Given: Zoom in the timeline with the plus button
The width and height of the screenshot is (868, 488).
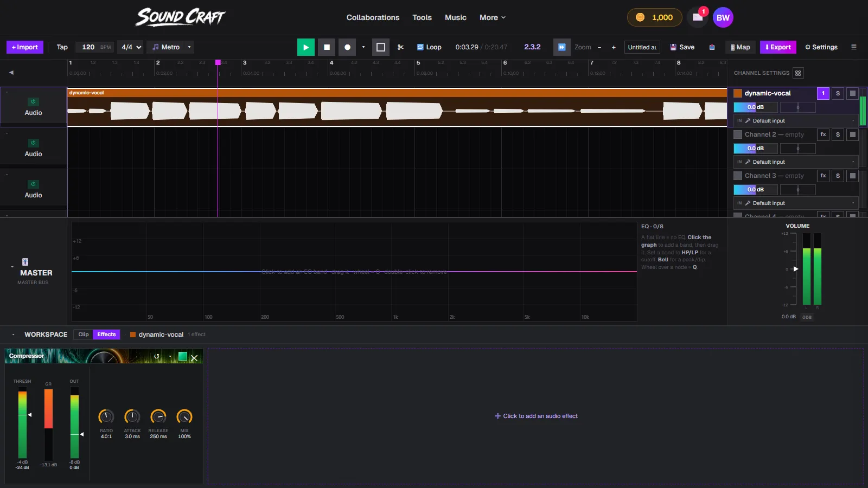Looking at the screenshot, I should click(x=614, y=47).
